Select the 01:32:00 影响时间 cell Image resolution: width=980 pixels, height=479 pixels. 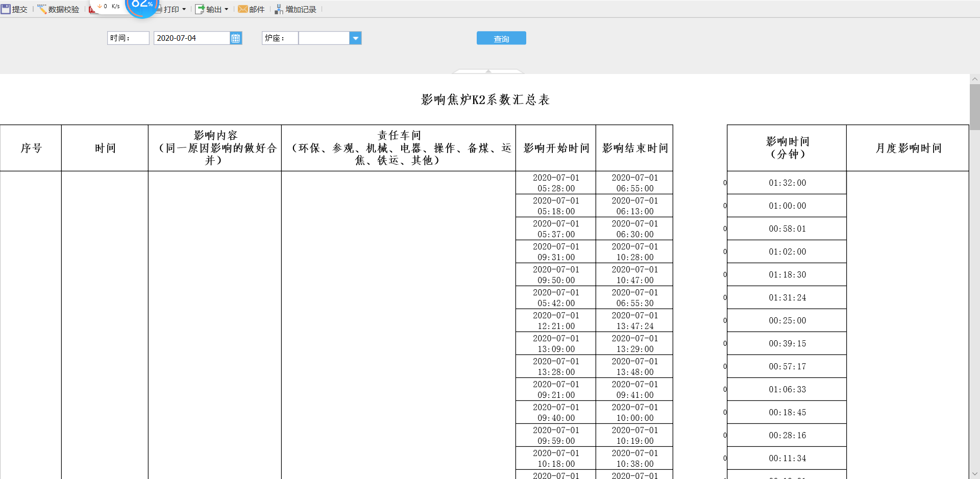pos(787,183)
